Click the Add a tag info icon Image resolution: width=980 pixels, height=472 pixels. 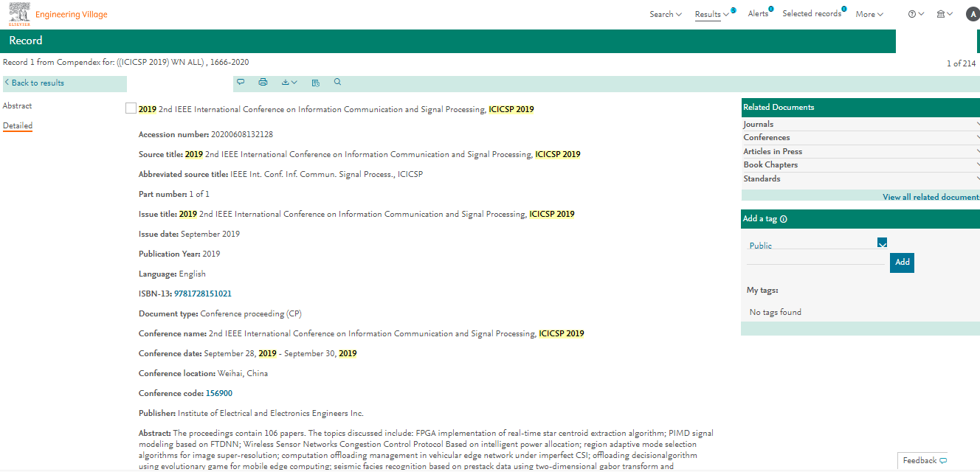(x=783, y=219)
